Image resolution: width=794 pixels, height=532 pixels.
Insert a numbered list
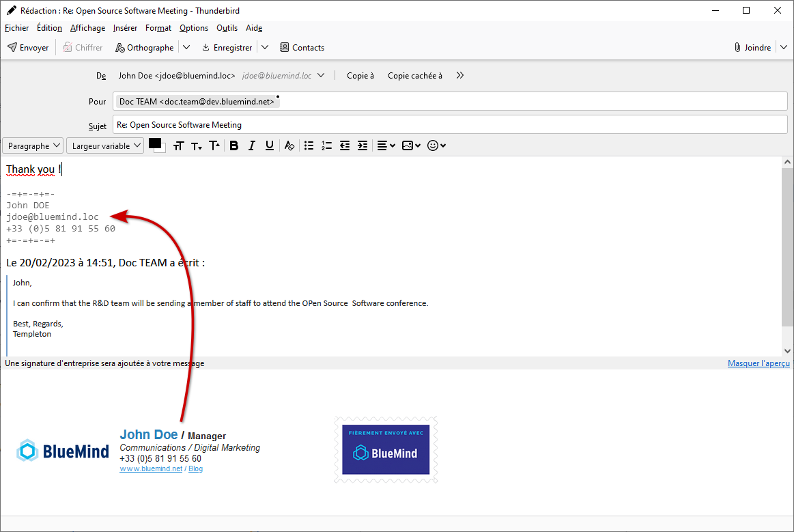click(327, 145)
